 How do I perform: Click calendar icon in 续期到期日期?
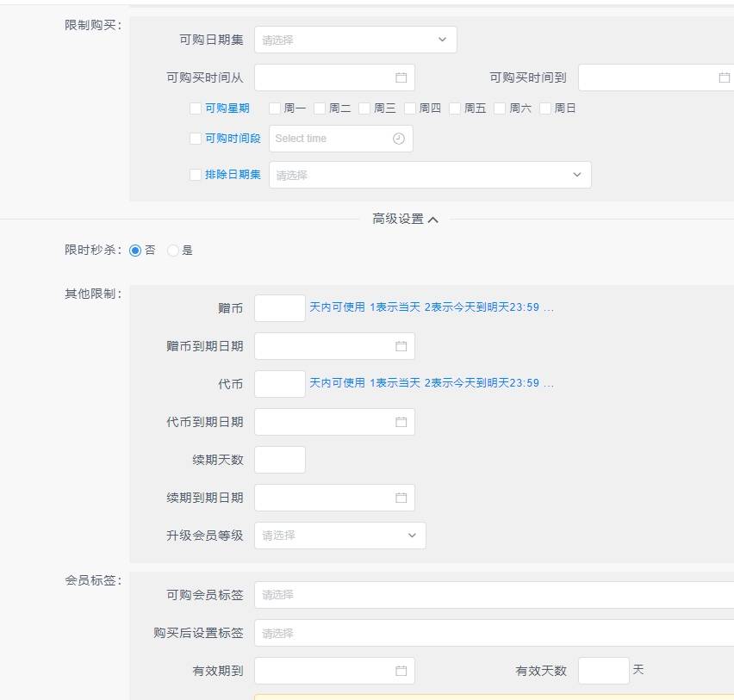tap(401, 498)
